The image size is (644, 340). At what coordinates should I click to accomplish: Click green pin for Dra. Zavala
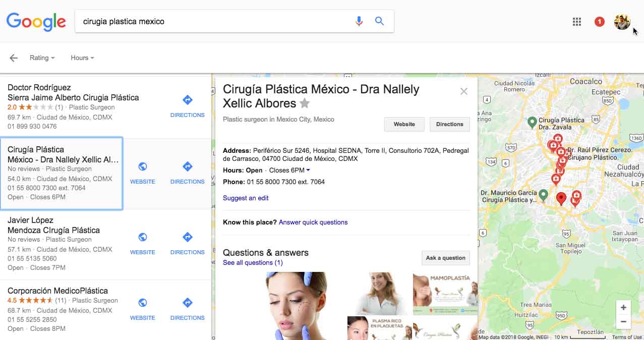(532, 122)
